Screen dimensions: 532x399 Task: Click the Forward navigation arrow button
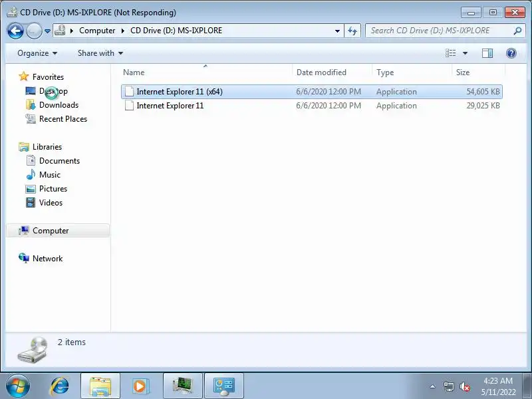tap(34, 31)
